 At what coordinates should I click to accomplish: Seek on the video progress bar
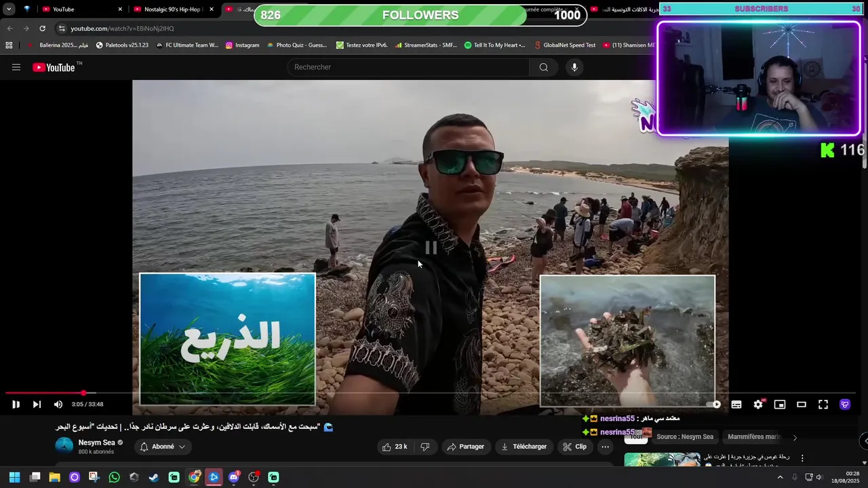coord(431,393)
